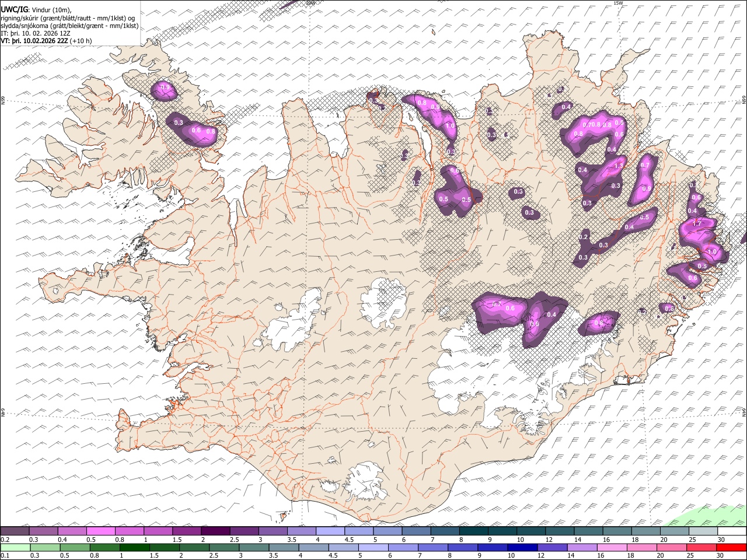Click the 'UWC/IG: Vindur (10m)' title line

(x=36, y=9)
